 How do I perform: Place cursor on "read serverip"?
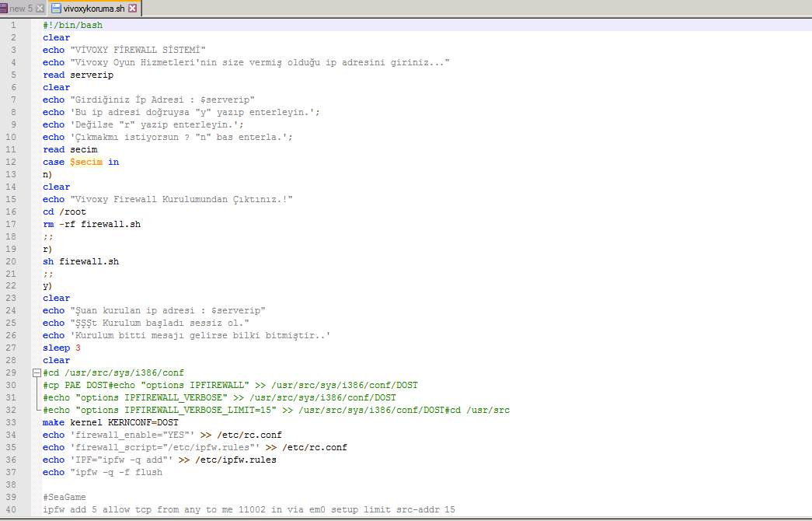pyautogui.click(x=78, y=75)
